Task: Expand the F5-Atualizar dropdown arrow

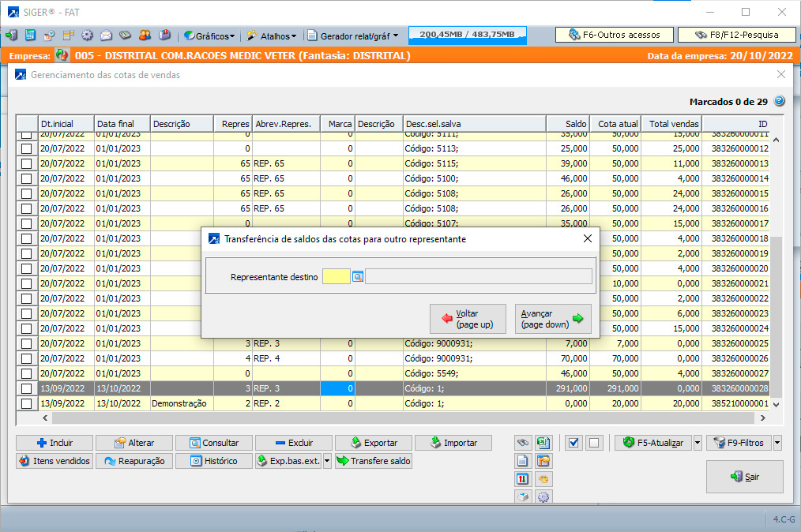Action: [x=698, y=443]
